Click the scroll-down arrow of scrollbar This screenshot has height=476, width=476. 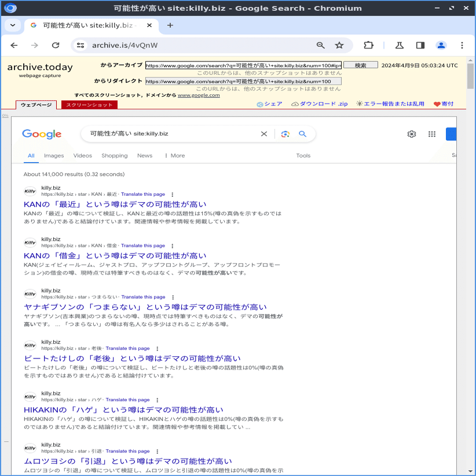pos(471,471)
